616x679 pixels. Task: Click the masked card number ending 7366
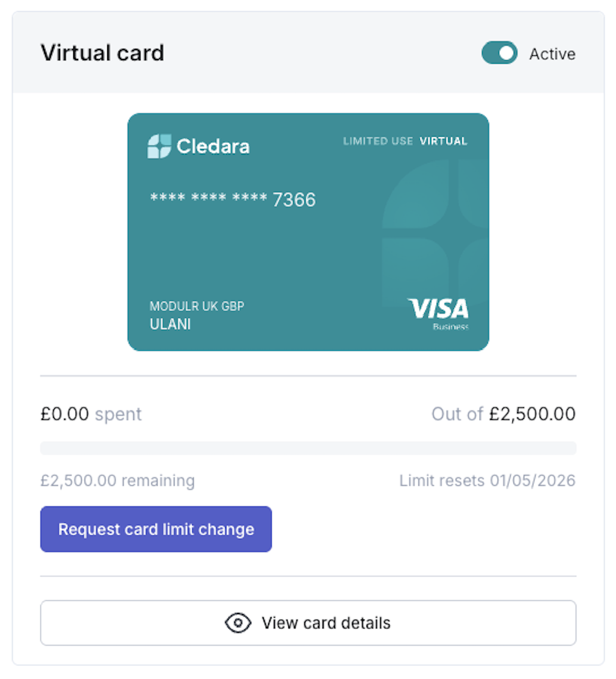(233, 200)
